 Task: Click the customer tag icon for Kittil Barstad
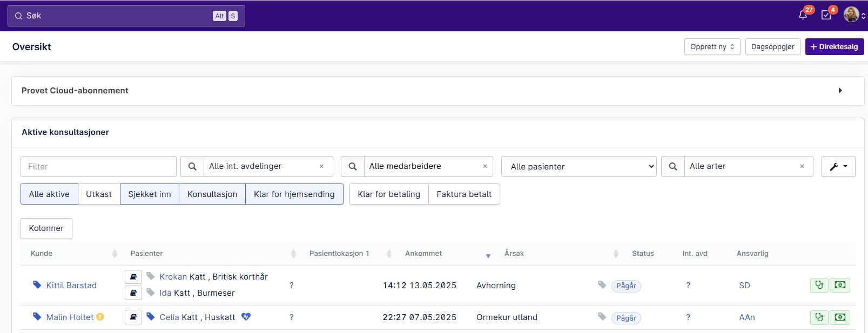(x=37, y=284)
